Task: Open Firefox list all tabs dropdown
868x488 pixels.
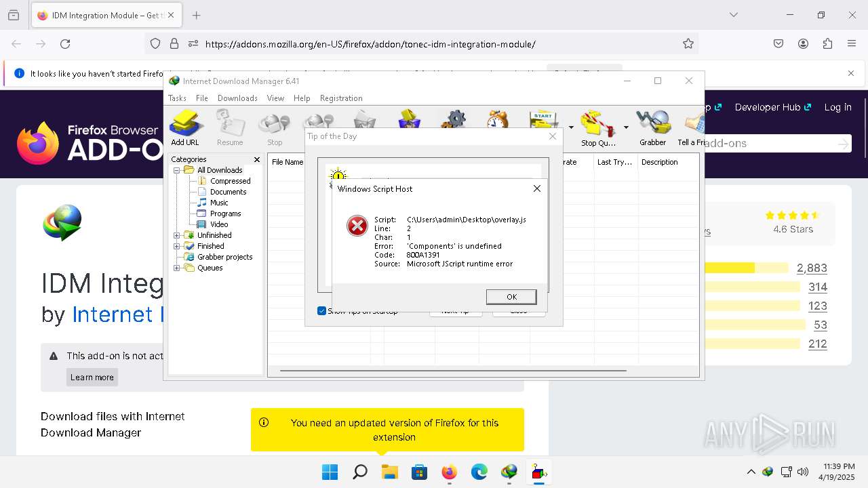Action: pos(734,15)
